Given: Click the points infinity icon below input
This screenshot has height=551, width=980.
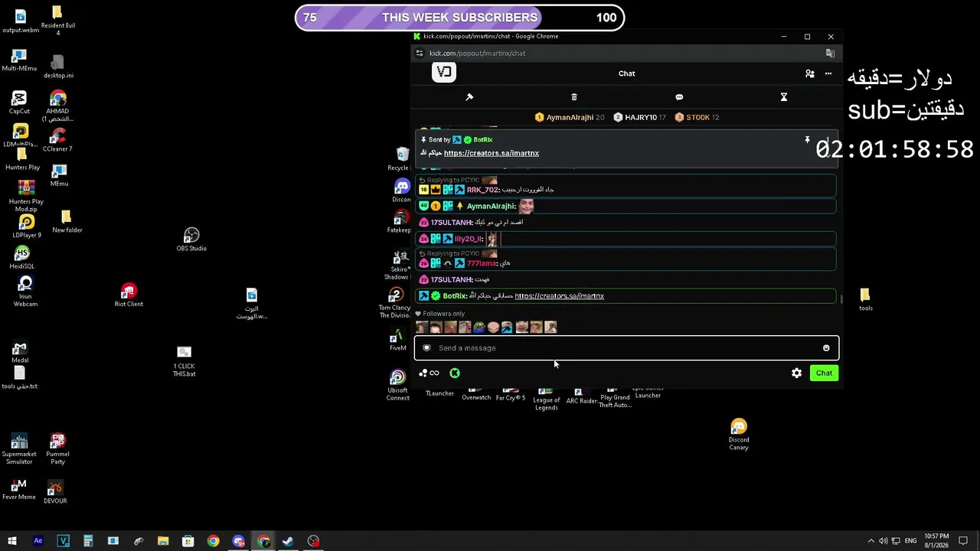Looking at the screenshot, I should pos(429,373).
